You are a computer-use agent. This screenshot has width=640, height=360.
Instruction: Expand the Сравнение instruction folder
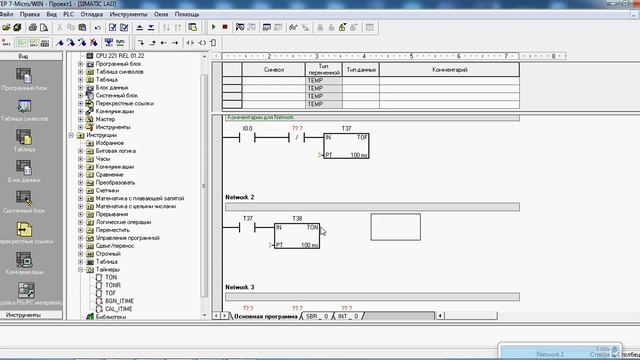pos(80,175)
